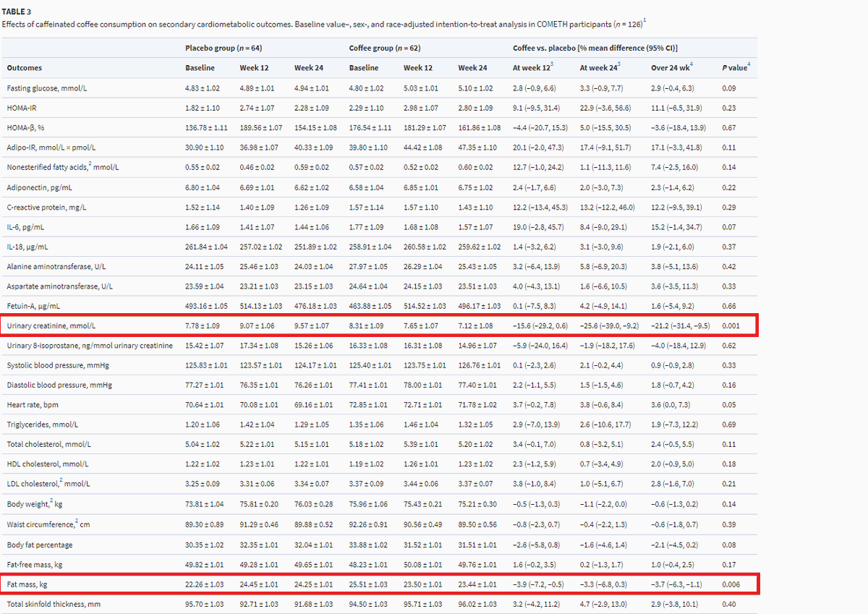Select the HDL cholesterol, mmol/L label
The image size is (868, 614).
pyautogui.click(x=48, y=465)
